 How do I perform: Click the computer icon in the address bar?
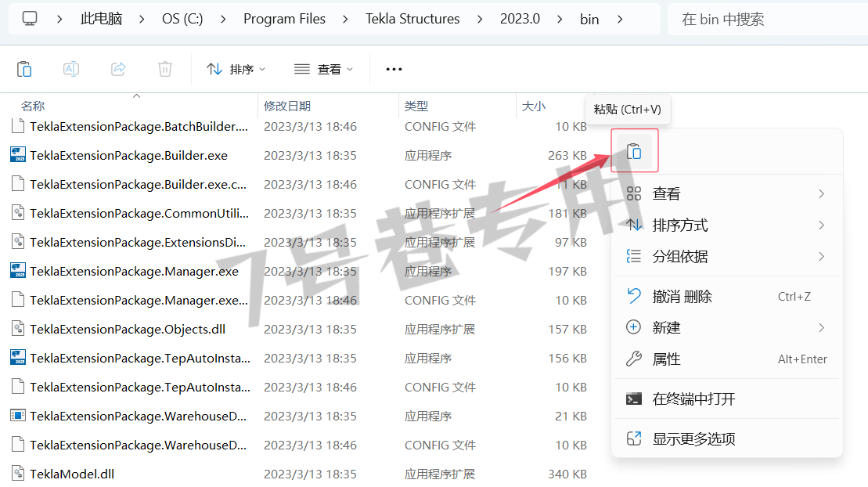tap(29, 19)
